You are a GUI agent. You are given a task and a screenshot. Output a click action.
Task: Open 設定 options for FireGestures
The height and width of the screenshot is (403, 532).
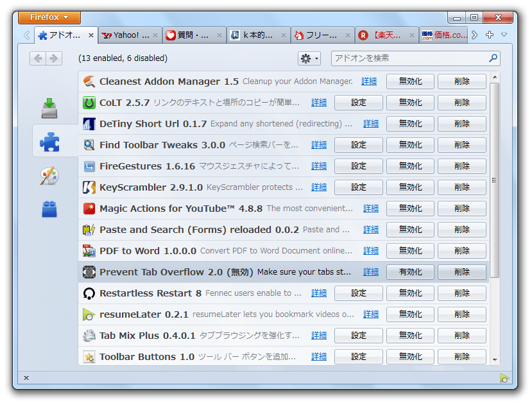[358, 166]
